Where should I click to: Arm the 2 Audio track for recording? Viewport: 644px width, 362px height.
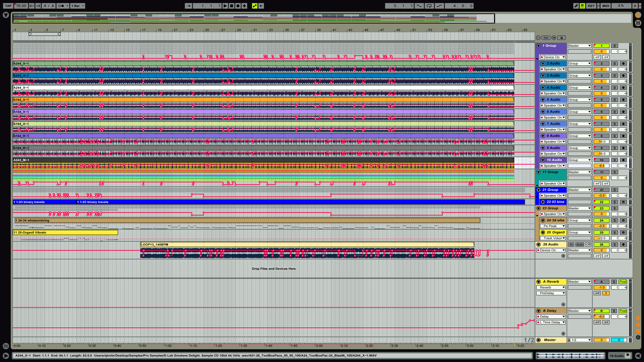pyautogui.click(x=623, y=64)
